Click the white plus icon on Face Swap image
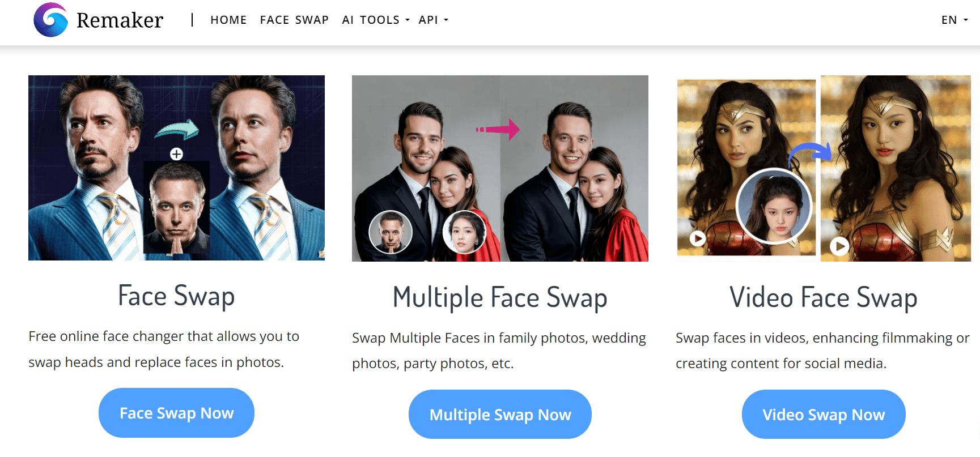 (x=176, y=154)
